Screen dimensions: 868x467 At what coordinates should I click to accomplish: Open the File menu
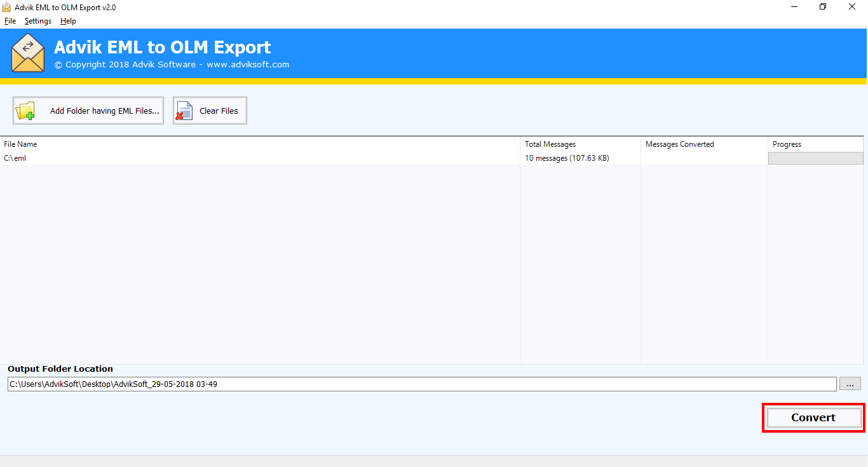(10, 20)
